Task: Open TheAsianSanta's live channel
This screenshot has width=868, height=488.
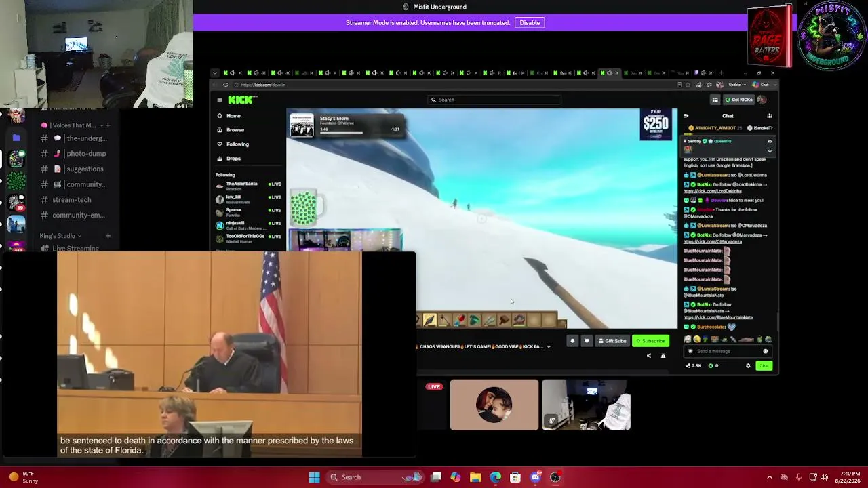Action: click(x=248, y=185)
